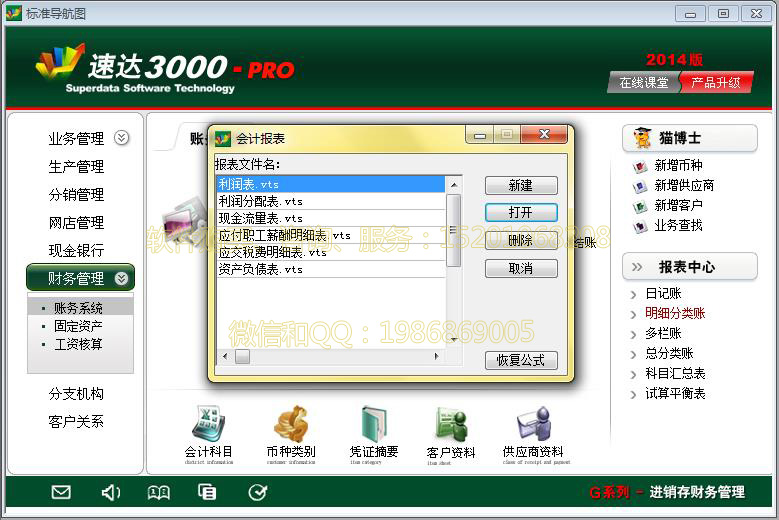The width and height of the screenshot is (779, 520).
Task: Select 资产负债表.vts in the file list
Action: click(261, 269)
